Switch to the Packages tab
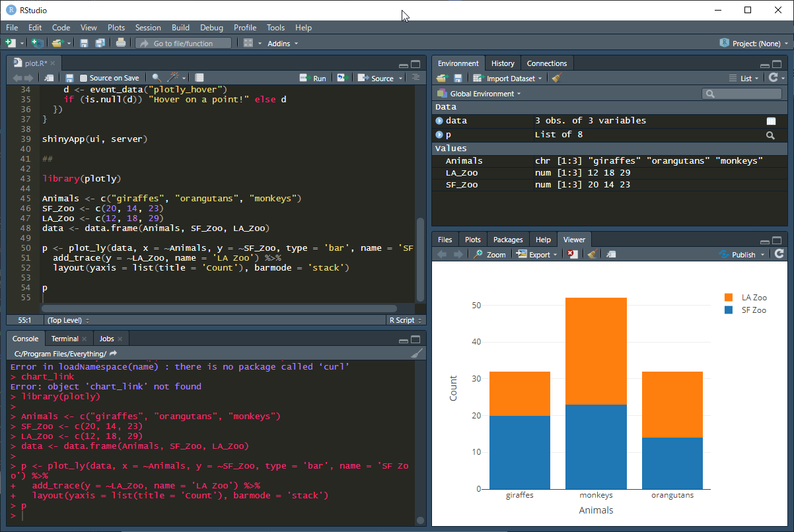The width and height of the screenshot is (794, 532). point(507,240)
